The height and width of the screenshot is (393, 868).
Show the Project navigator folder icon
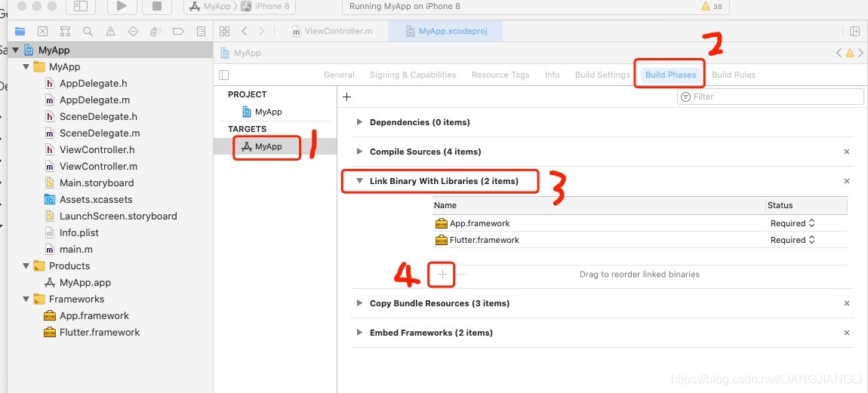tap(20, 32)
